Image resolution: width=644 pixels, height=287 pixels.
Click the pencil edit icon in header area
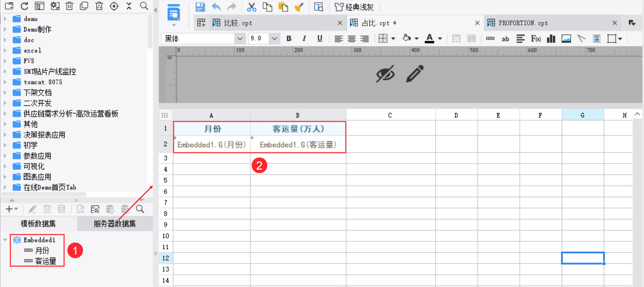415,74
